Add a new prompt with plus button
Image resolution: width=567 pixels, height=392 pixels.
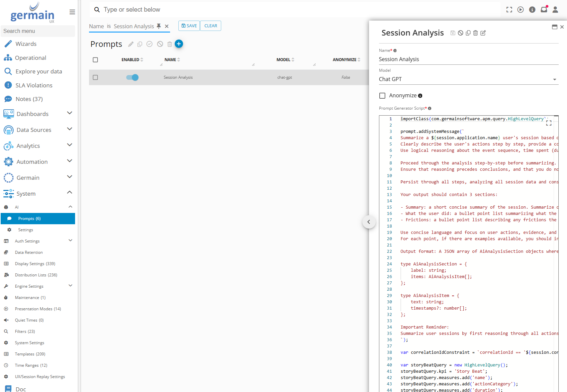point(179,44)
